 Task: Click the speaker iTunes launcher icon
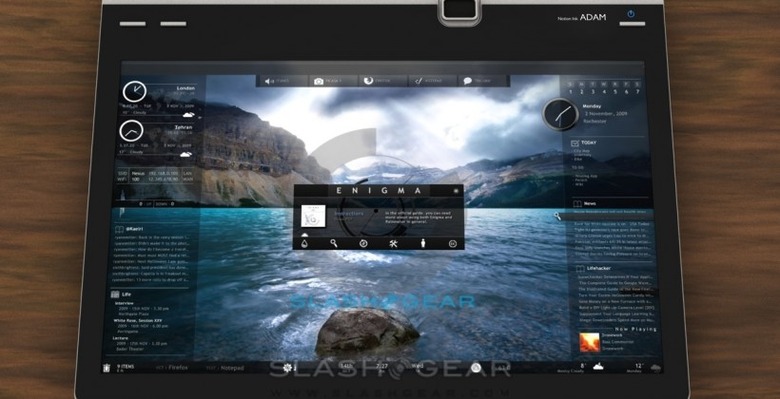pyautogui.click(x=269, y=81)
